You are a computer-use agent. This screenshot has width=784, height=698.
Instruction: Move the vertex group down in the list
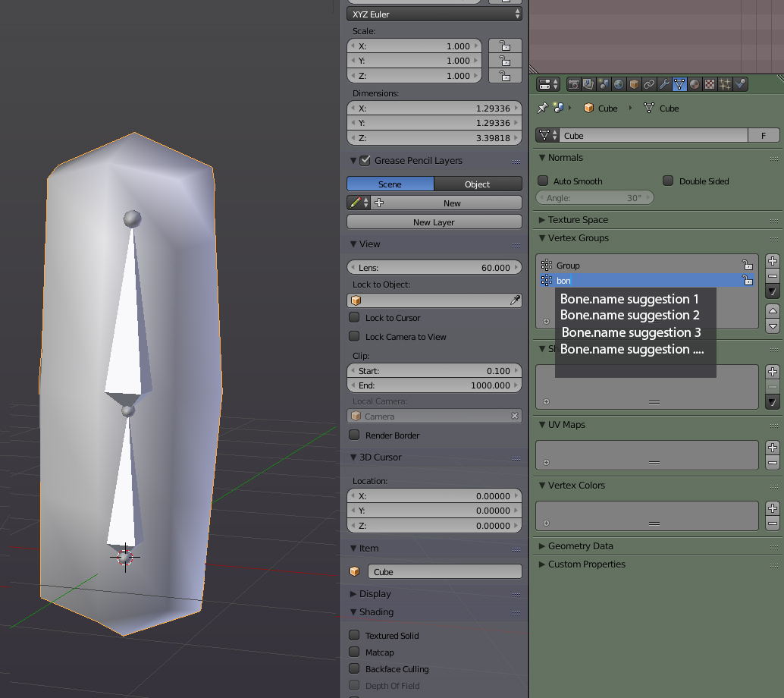(x=773, y=326)
